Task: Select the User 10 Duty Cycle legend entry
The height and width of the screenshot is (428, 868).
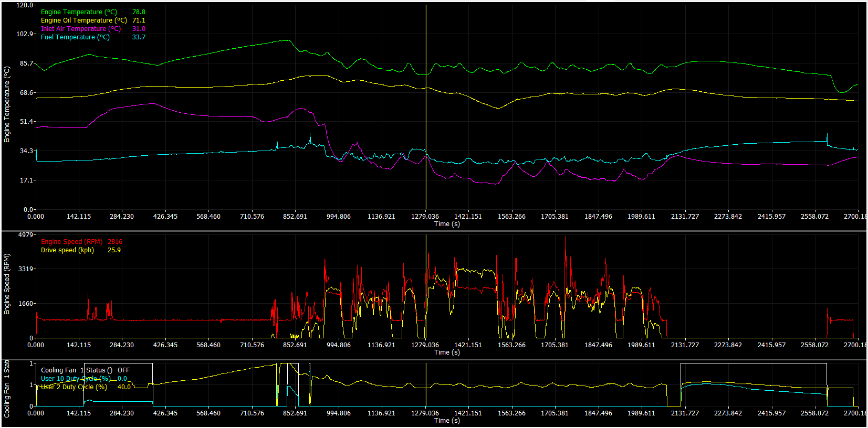Action: [76, 379]
